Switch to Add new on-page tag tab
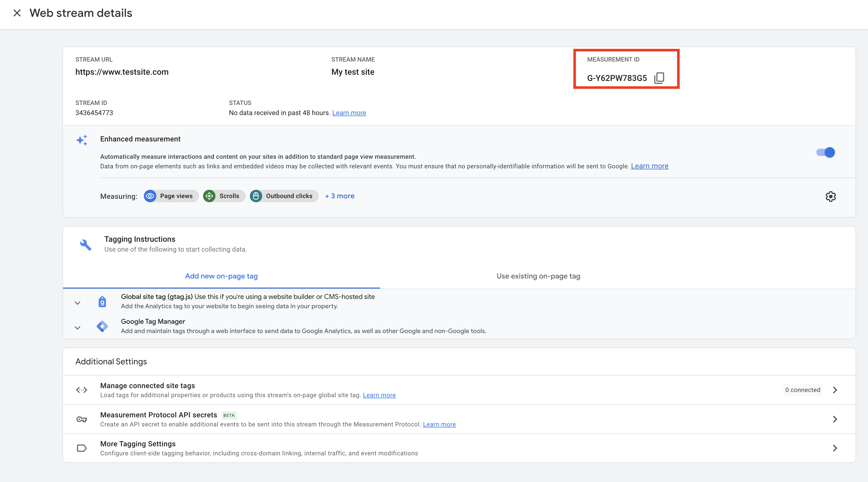The width and height of the screenshot is (868, 482). click(x=221, y=276)
